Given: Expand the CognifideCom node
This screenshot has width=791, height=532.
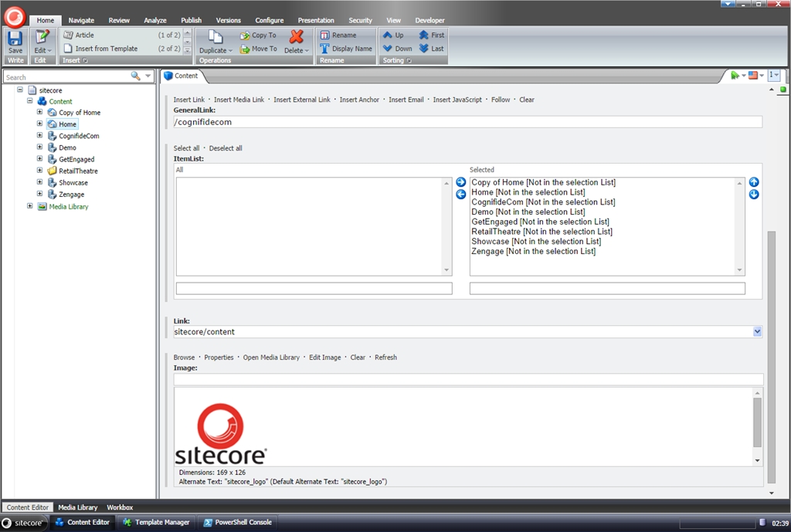Looking at the screenshot, I should point(39,135).
